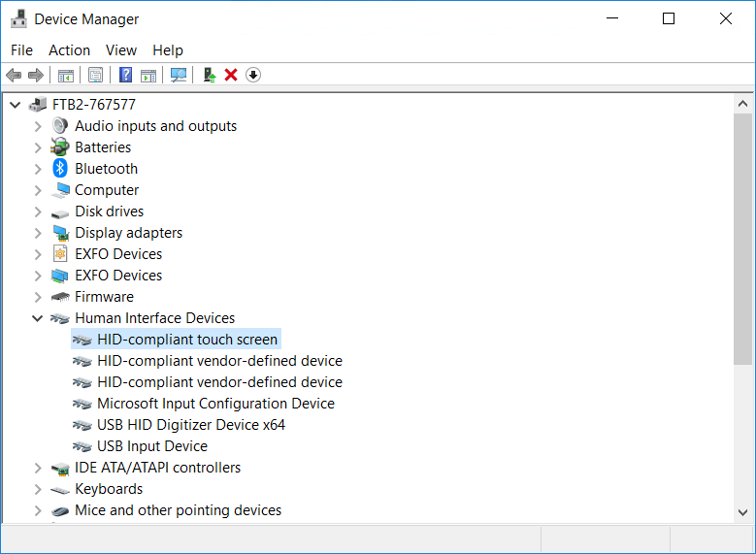Select second HID-compliant vendor-defined device
This screenshot has width=756, height=554.
pos(219,382)
